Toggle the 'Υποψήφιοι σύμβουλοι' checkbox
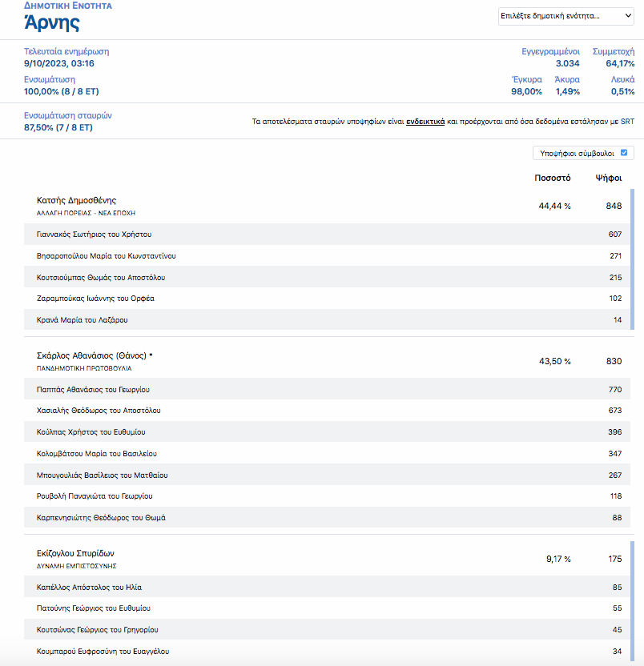The image size is (644, 666). point(625,152)
